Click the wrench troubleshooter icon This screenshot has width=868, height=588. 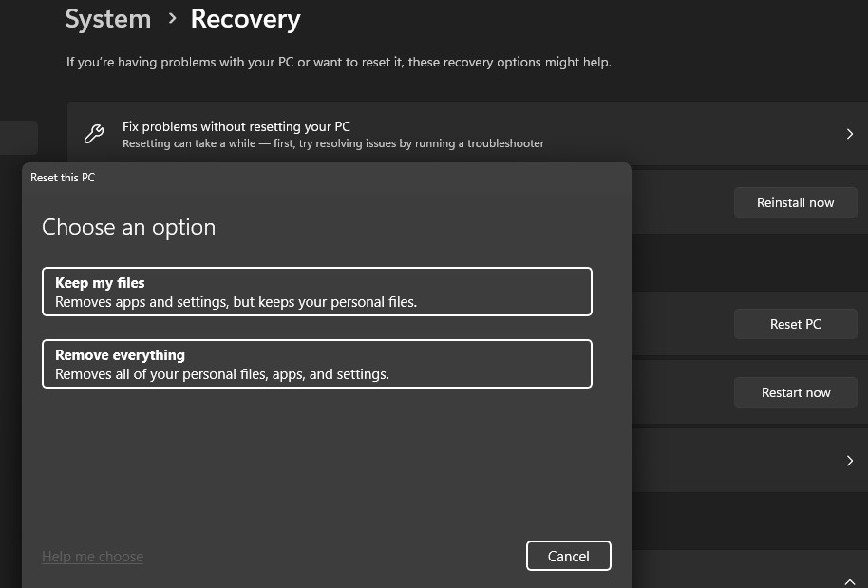click(94, 134)
